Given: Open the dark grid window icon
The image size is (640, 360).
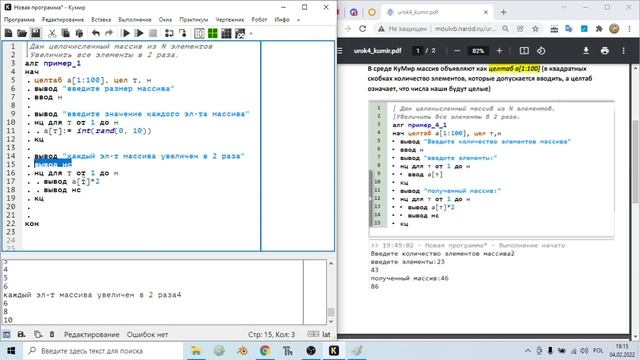Looking at the screenshot, I should (x=226, y=33).
